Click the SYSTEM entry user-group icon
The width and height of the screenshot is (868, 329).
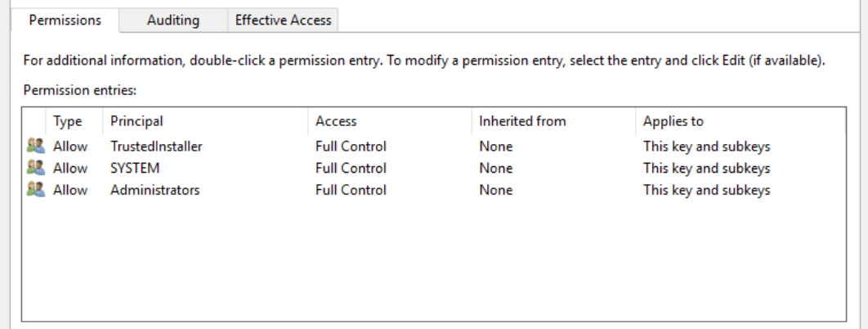(34, 168)
